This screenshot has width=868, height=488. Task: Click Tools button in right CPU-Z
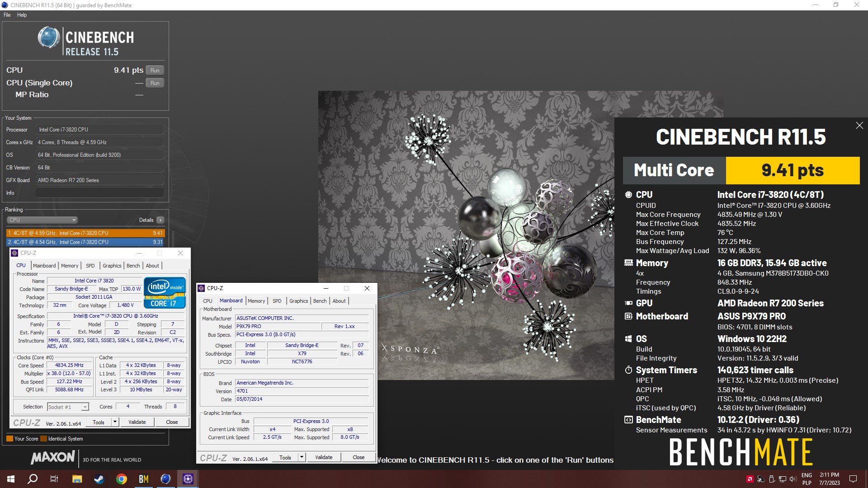(x=285, y=458)
